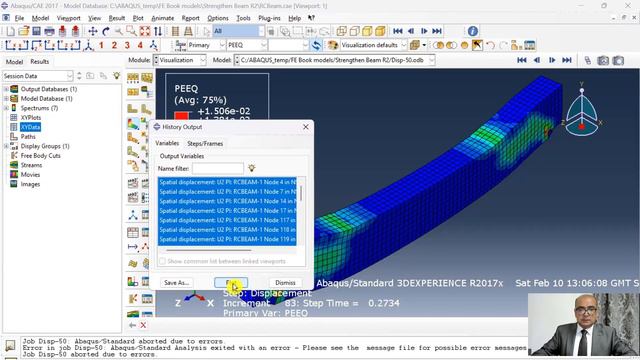The image size is (640, 360).
Task: Click the light bulb next to Name filter
Action: tap(251, 168)
